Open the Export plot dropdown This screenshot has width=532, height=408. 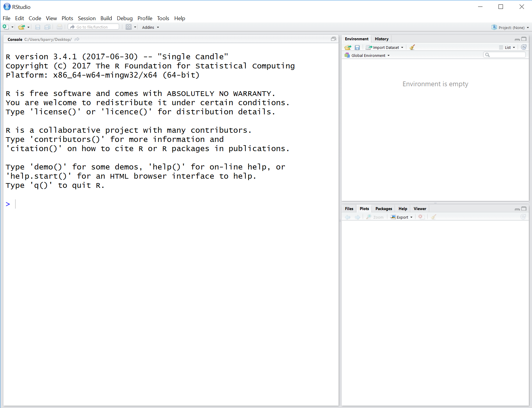tap(402, 217)
